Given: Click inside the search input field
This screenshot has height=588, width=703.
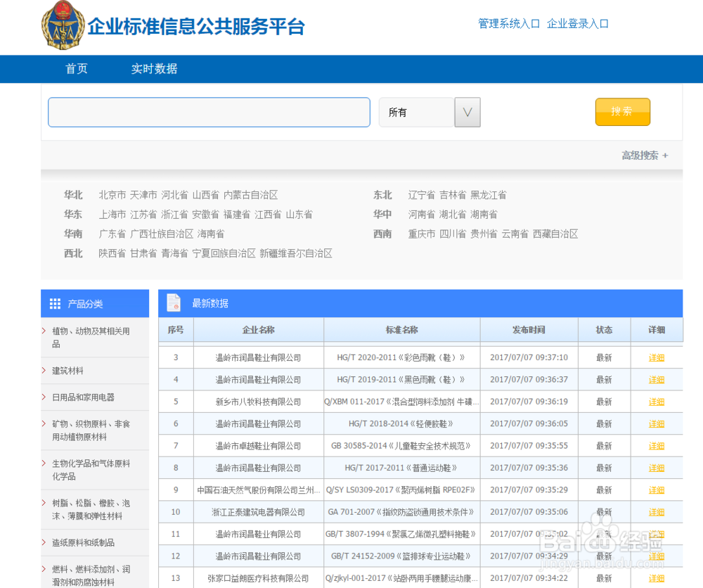Looking at the screenshot, I should pos(208,112).
